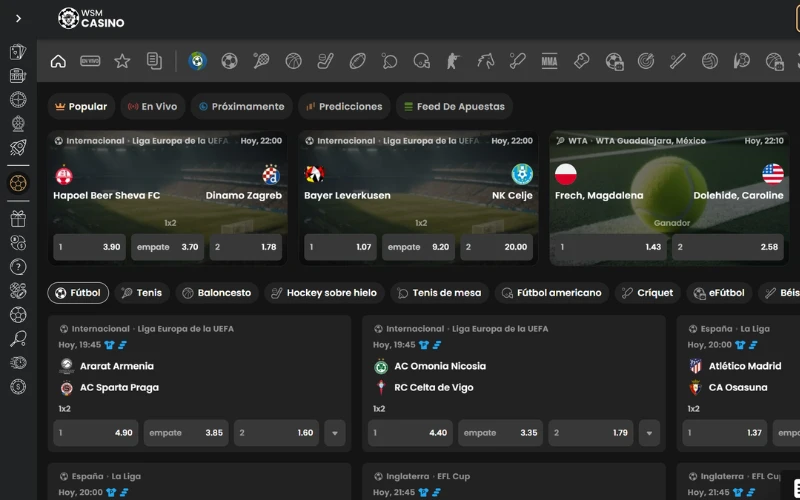Select the football helmet icon in toolbar
The width and height of the screenshot is (800, 500).
click(x=421, y=61)
